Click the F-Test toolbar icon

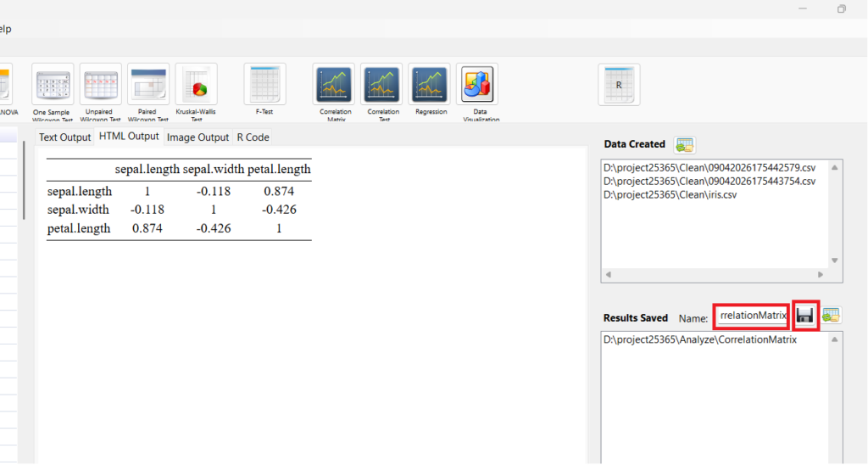tap(264, 85)
